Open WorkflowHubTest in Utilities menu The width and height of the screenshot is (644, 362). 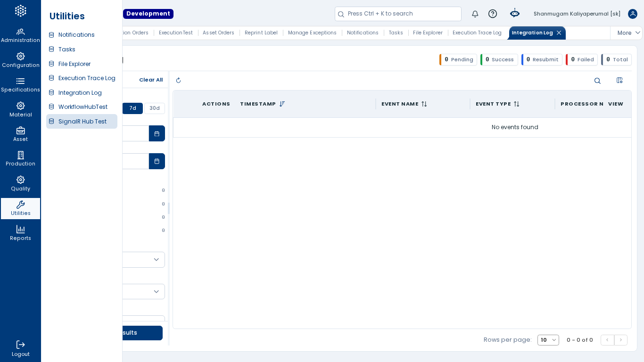click(x=82, y=107)
